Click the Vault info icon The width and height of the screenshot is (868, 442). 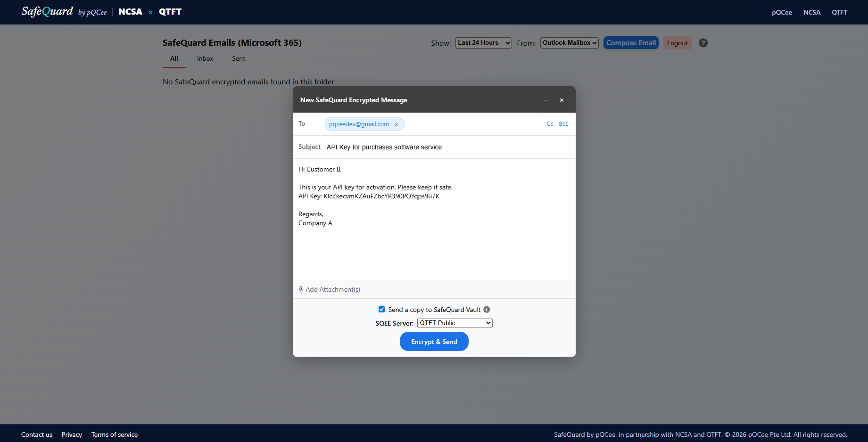pyautogui.click(x=487, y=310)
